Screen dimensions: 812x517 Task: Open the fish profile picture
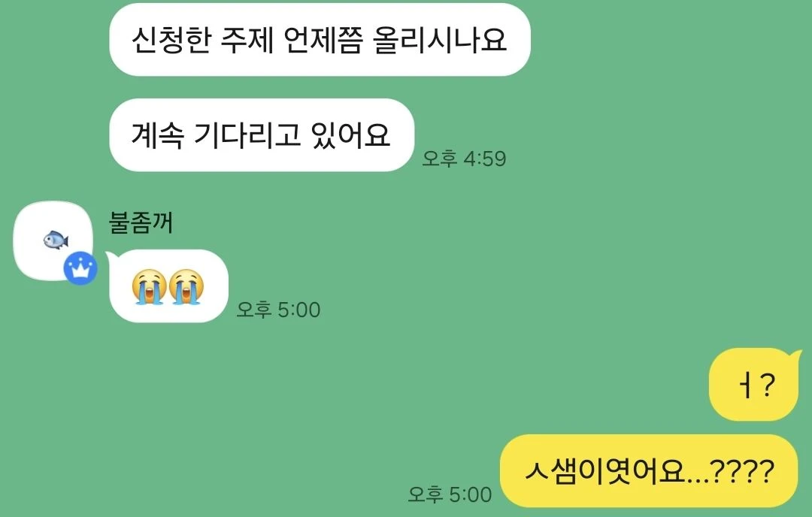pos(53,240)
